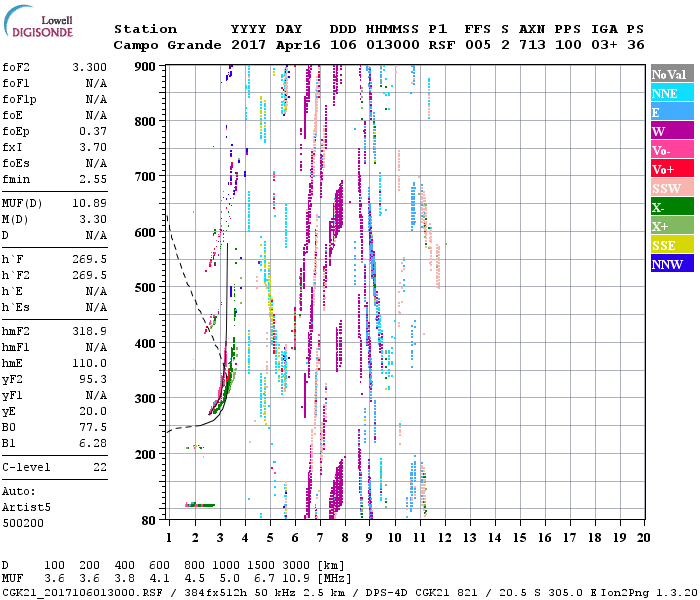Click the year 2017 in header
700x600 pixels.
point(248,45)
